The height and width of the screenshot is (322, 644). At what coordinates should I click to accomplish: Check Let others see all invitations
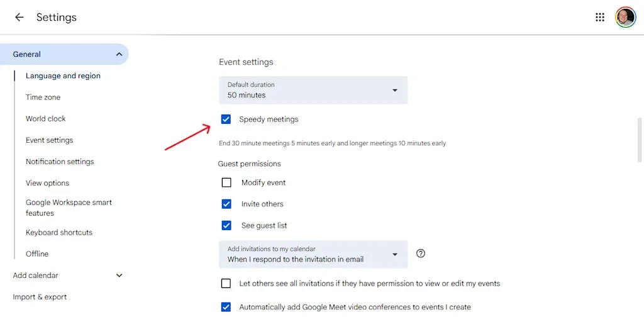click(x=226, y=284)
